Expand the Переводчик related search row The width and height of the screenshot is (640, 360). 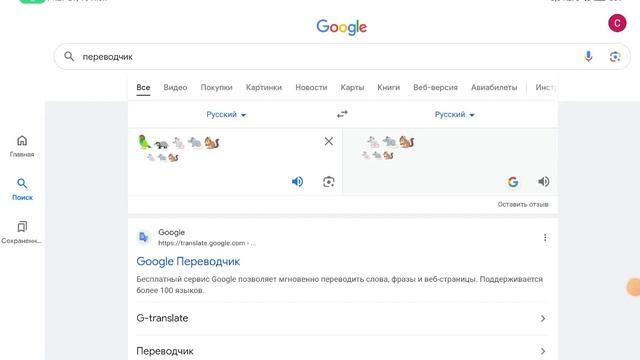(x=342, y=350)
